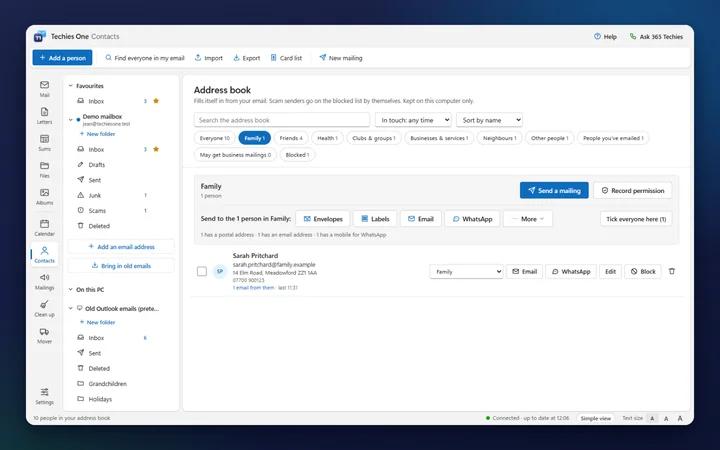The height and width of the screenshot is (450, 720).
Task: Set text size to largest A
Action: tap(680, 418)
